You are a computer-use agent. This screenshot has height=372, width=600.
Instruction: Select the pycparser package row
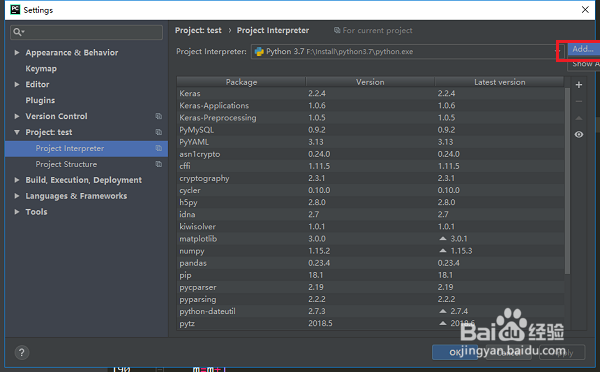(x=370, y=287)
